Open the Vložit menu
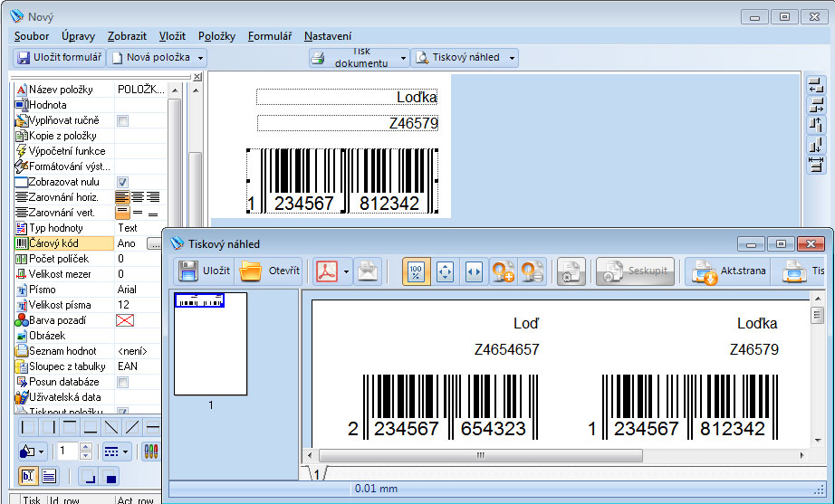835x504 pixels. click(x=172, y=36)
